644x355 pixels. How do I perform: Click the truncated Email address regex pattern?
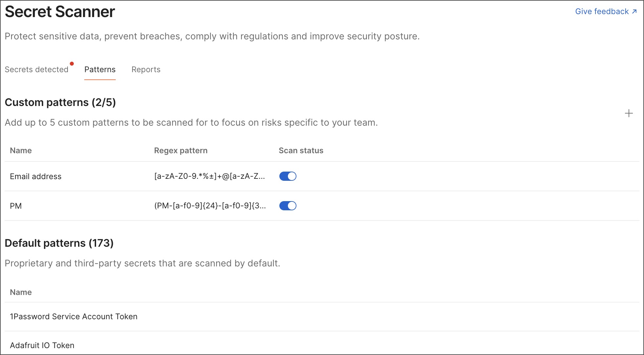click(209, 176)
